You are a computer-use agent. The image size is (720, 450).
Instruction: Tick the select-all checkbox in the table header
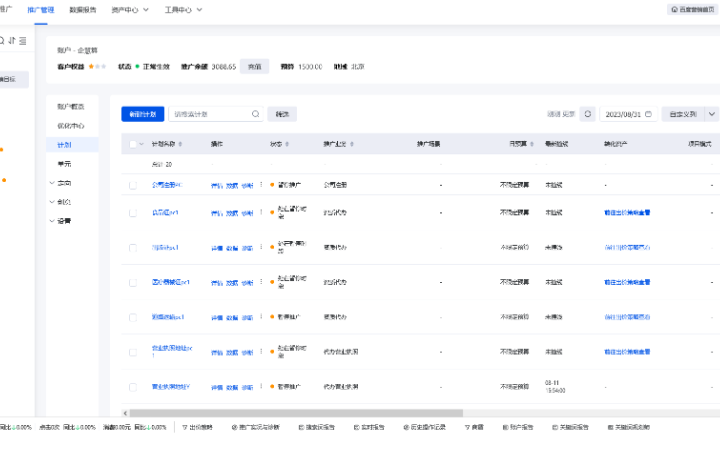tap(133, 144)
